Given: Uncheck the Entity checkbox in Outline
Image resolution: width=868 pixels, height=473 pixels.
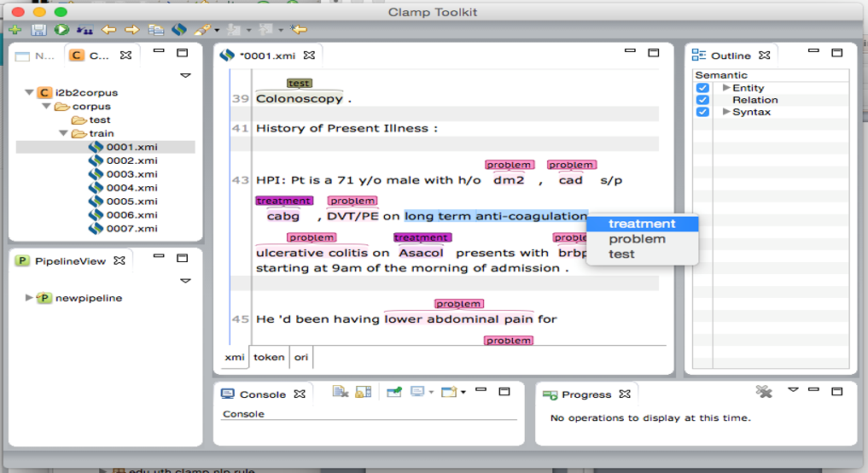Looking at the screenshot, I should [702, 88].
